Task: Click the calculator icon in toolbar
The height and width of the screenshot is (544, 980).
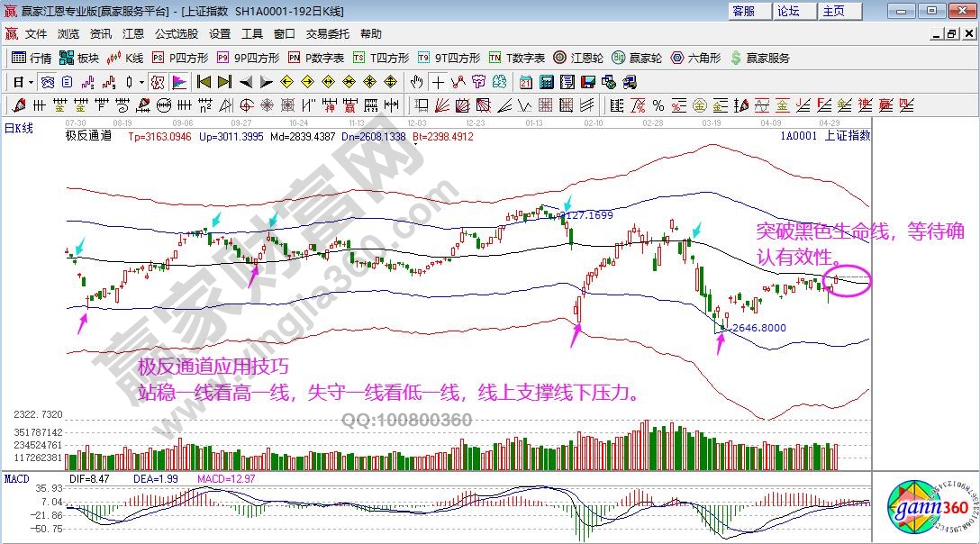Action: (x=546, y=82)
